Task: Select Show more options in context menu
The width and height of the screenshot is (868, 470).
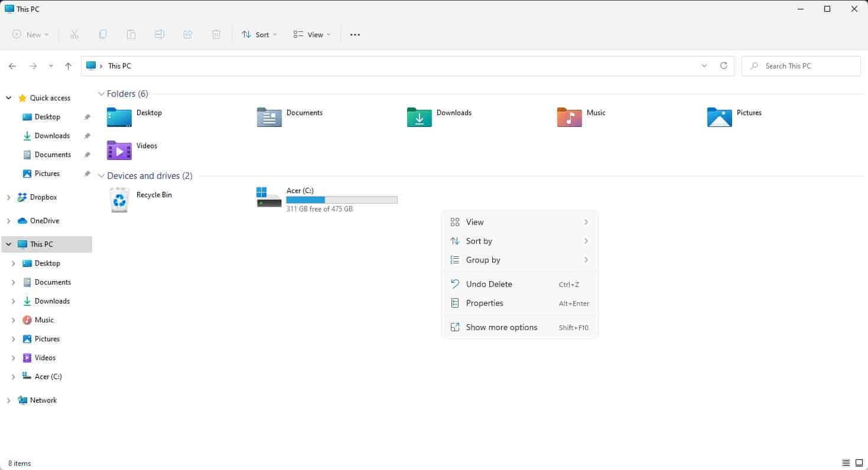Action: pyautogui.click(x=501, y=327)
